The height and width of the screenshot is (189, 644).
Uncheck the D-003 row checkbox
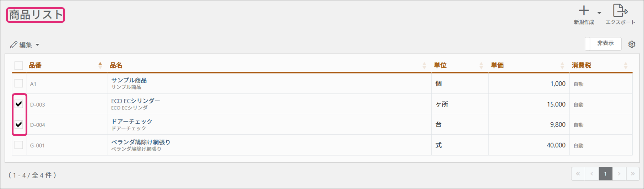19,104
